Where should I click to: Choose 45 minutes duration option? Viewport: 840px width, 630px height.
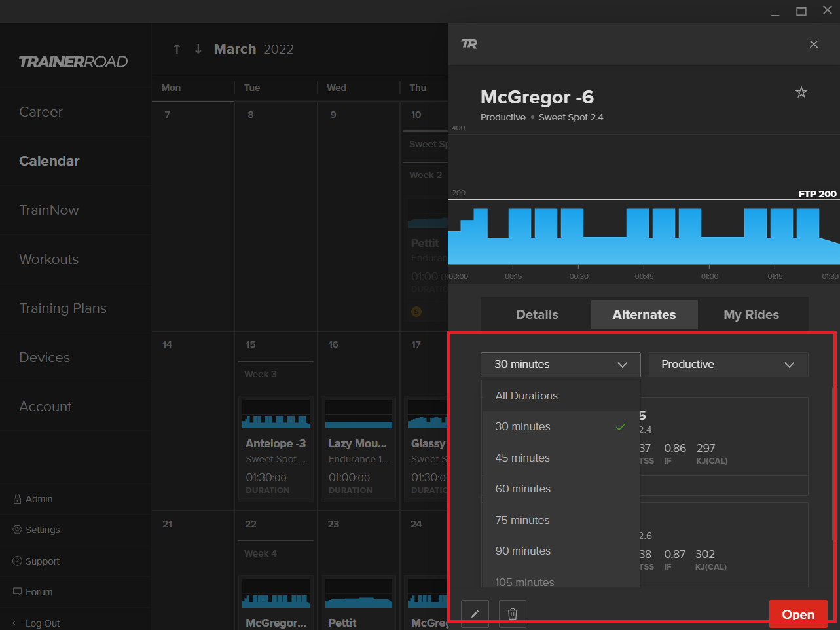522,458
